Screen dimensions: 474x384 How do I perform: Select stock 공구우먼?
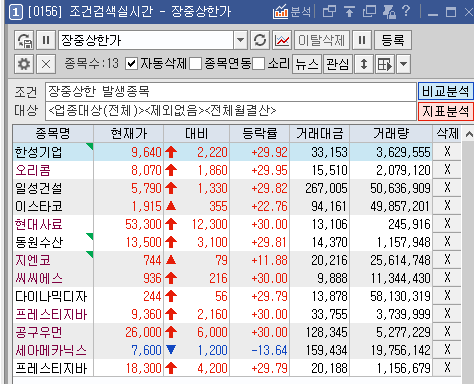pyautogui.click(x=39, y=332)
